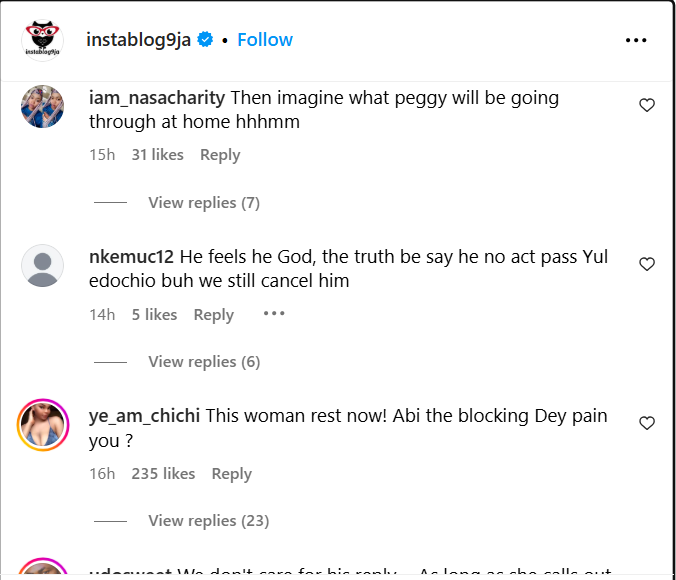Expand View replies (7)

pos(203,203)
